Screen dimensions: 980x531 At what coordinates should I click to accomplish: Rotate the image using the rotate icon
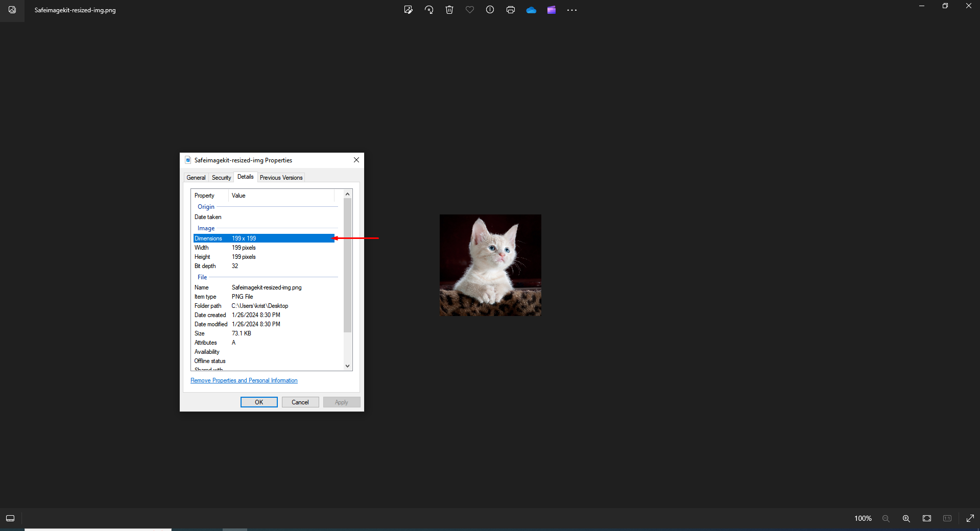pyautogui.click(x=429, y=10)
